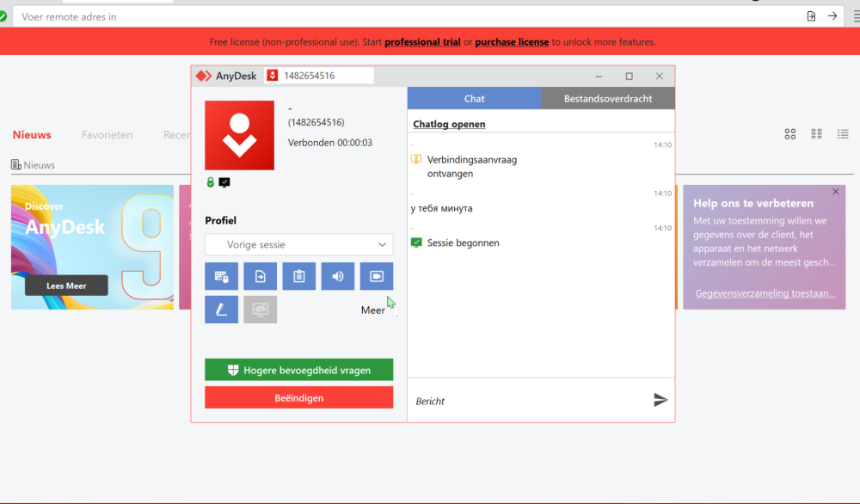
Task: Click the Sessie begonnen chat entry
Action: 463,243
